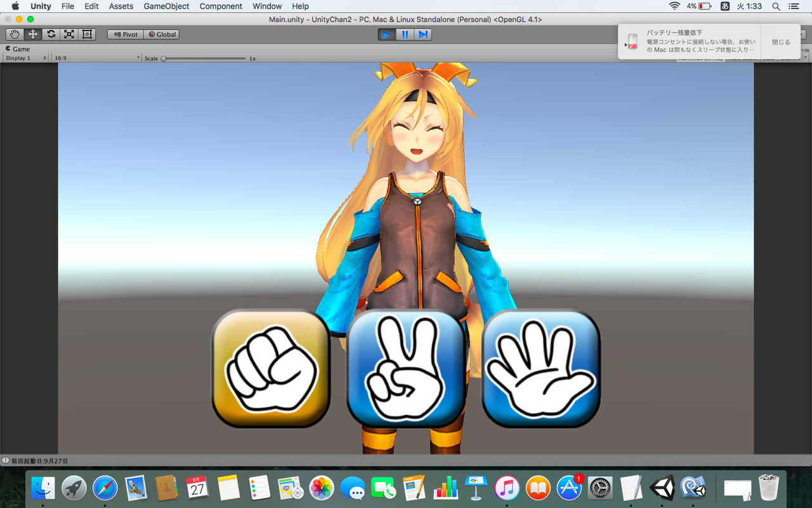Open Mail from the Dock

tap(136, 488)
